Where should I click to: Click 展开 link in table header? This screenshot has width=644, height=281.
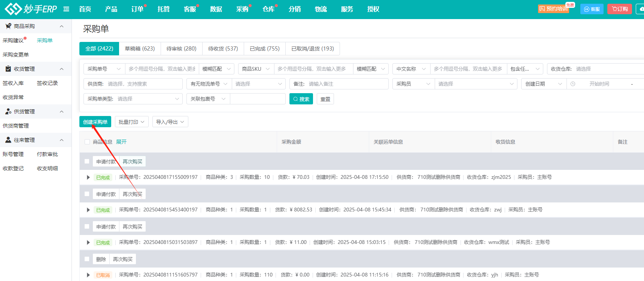[x=121, y=142]
